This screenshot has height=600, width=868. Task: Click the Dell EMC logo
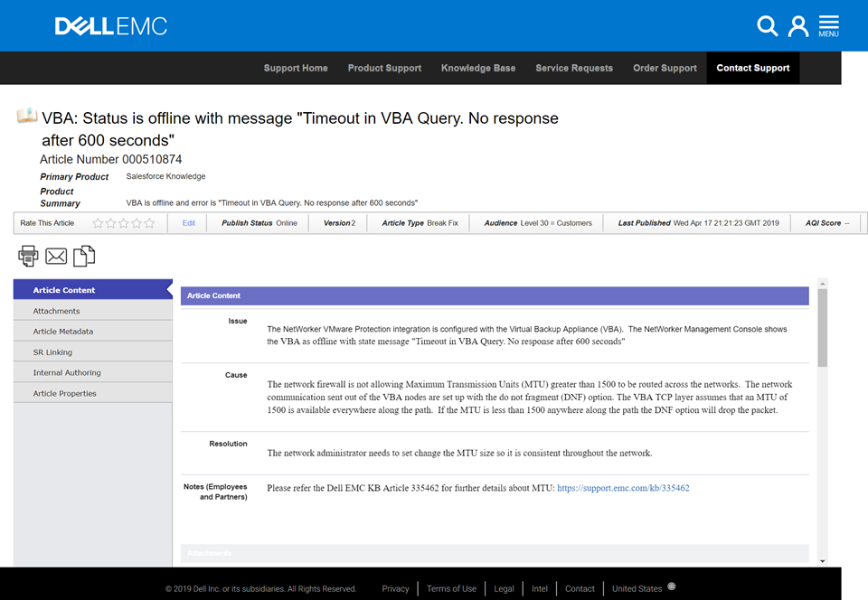(110, 26)
